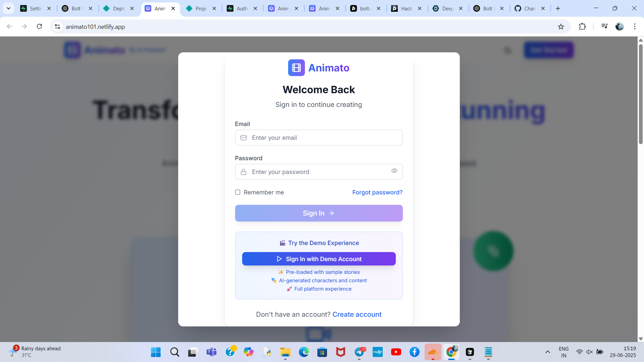Click the Animato film logo icon

(296, 68)
